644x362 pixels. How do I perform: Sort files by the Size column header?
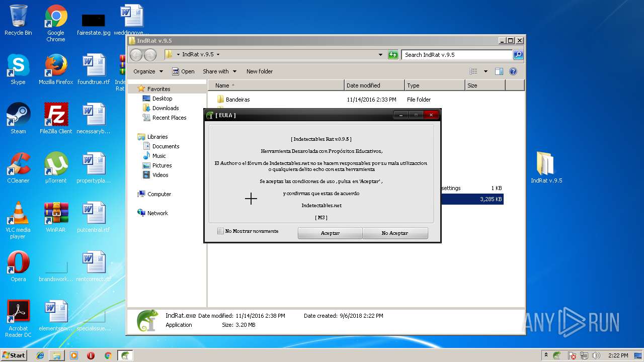[485, 85]
